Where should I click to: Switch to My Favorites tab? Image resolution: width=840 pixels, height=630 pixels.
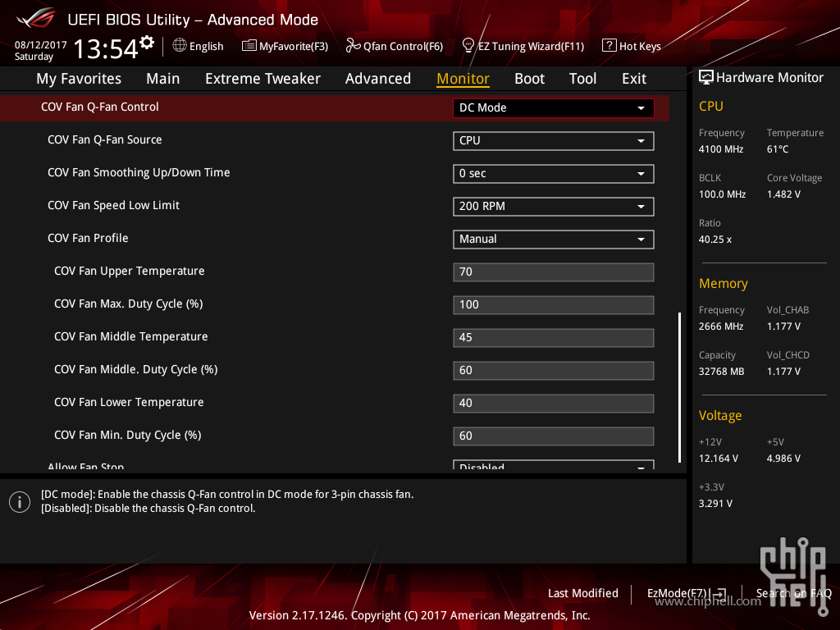(x=79, y=79)
